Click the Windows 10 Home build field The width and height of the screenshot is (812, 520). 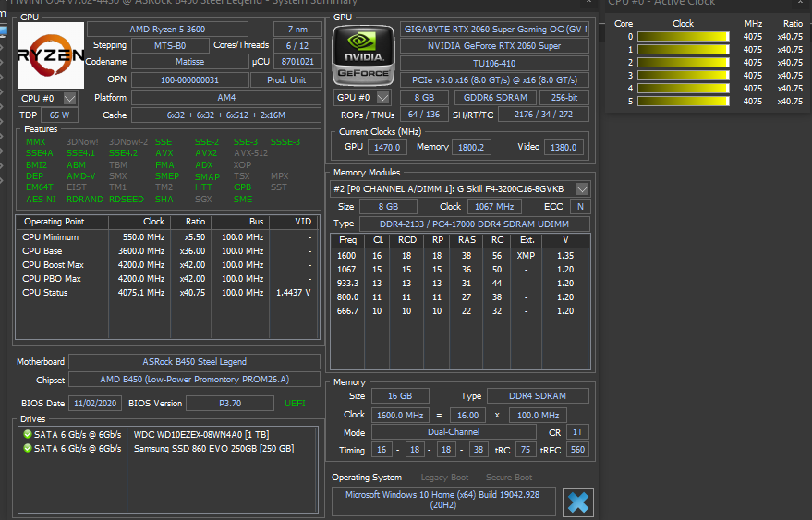pos(442,500)
